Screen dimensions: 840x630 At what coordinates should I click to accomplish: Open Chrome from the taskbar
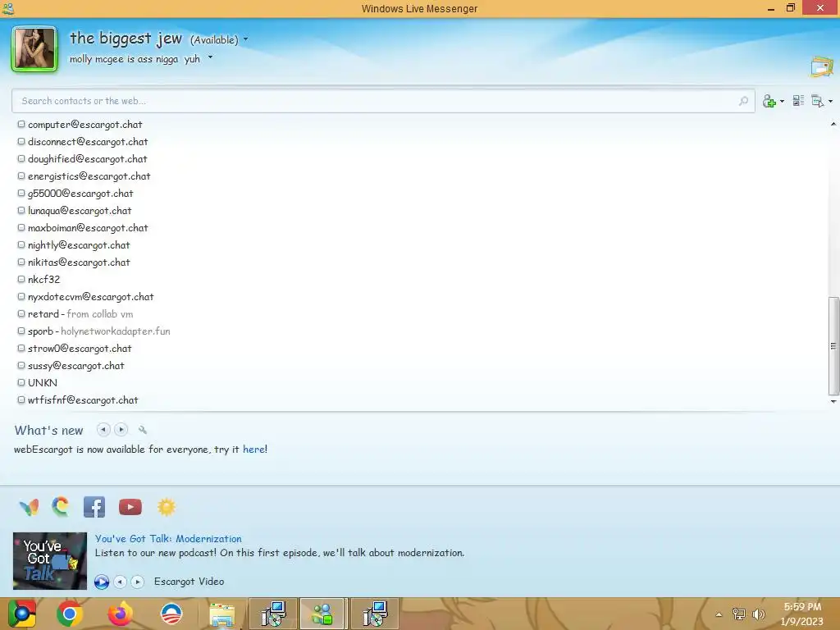point(69,614)
